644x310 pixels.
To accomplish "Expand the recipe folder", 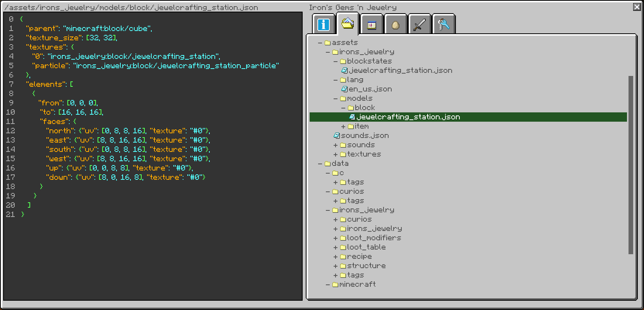I will pos(336,257).
